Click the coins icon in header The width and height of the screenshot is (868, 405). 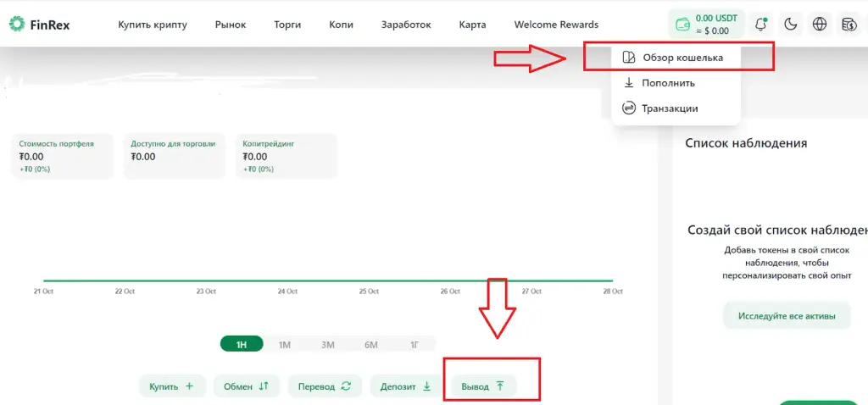point(849,25)
